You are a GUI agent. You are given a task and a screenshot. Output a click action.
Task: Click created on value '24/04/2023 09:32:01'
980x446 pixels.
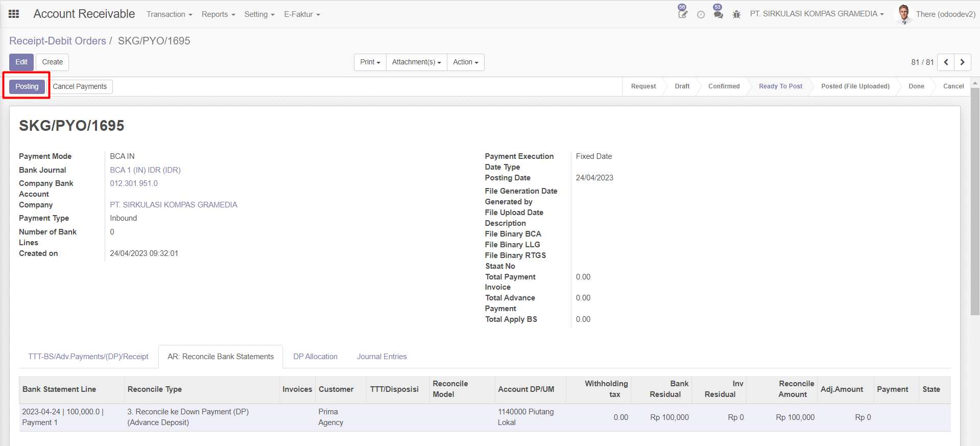(144, 253)
